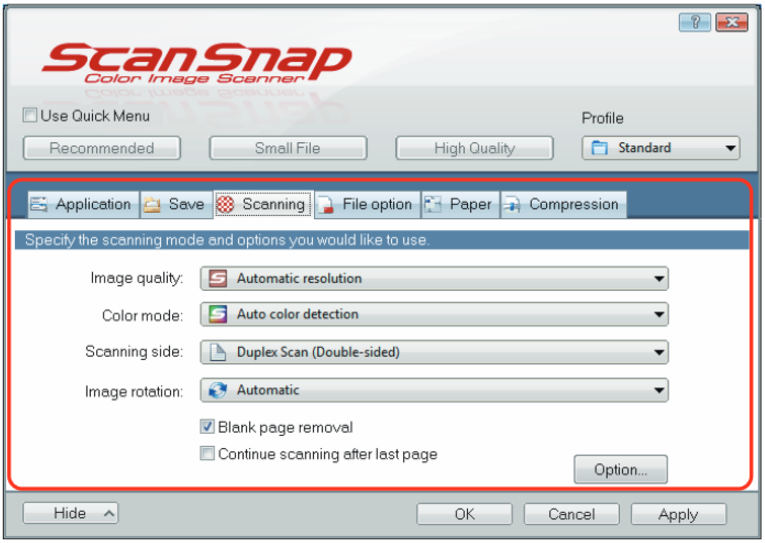
Task: Open the Image rotation dropdown
Action: click(x=434, y=390)
